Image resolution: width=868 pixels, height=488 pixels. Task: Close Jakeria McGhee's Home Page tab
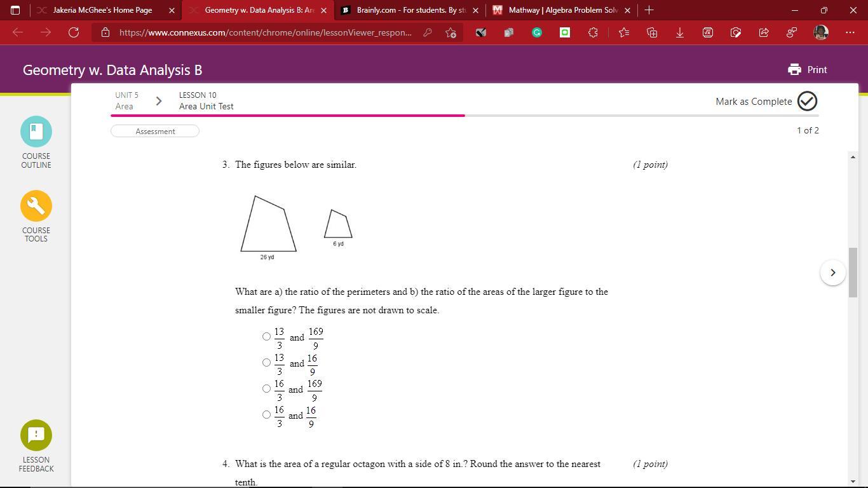(172, 10)
